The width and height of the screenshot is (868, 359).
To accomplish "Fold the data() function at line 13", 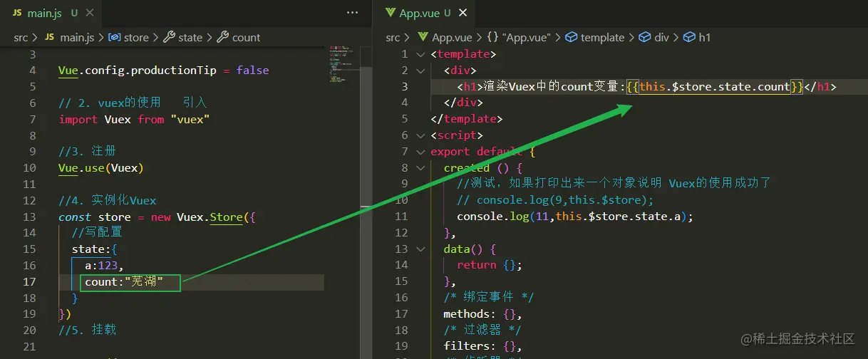I will click(421, 249).
